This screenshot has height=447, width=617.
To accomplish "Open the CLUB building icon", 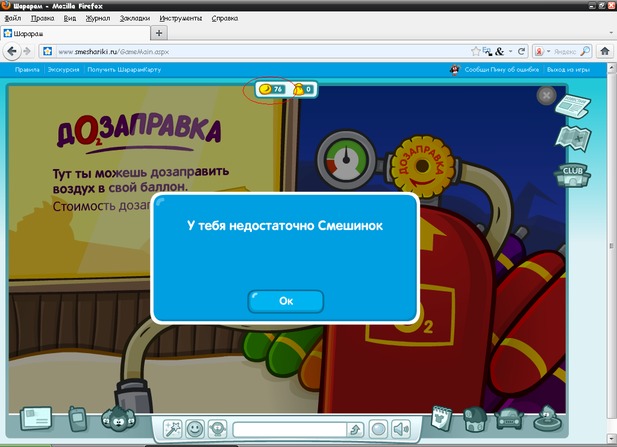I will pos(573,175).
